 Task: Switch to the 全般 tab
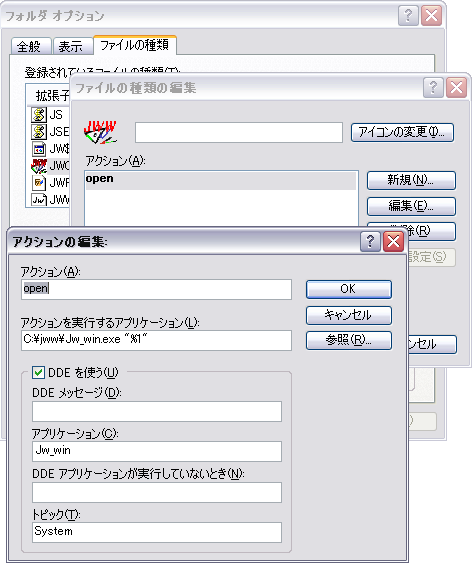tap(30, 46)
